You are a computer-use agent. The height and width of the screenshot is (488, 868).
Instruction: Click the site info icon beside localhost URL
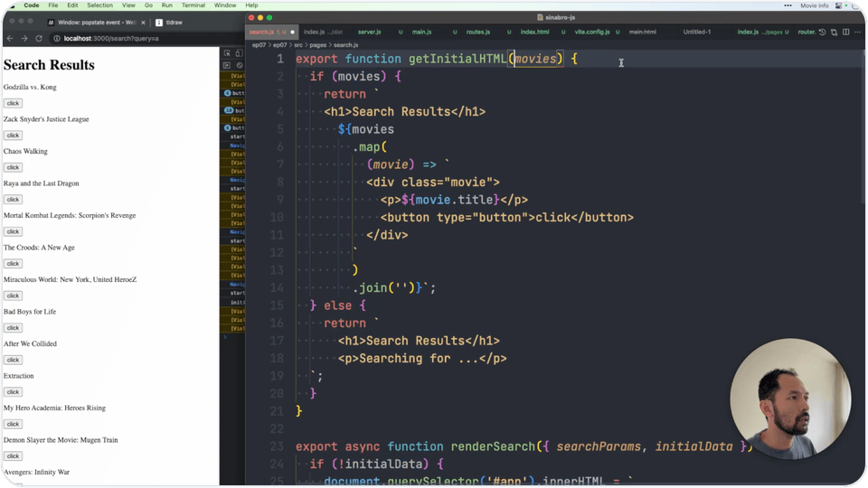[56, 38]
